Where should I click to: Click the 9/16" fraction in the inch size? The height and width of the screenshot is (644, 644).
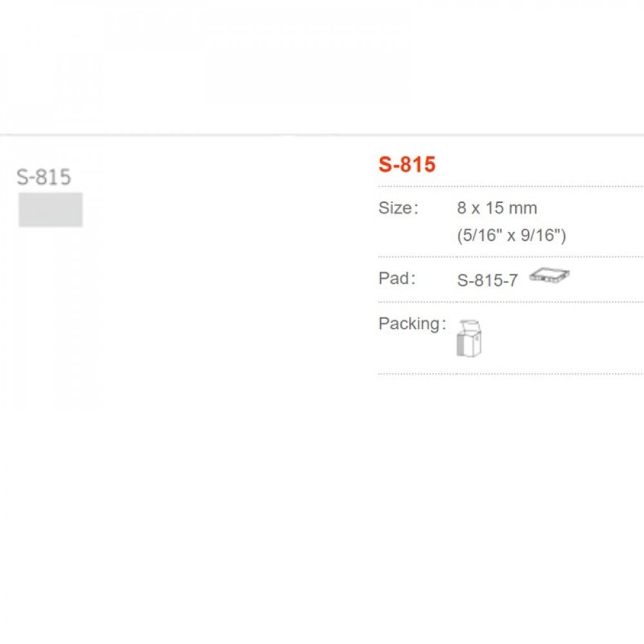(541, 236)
